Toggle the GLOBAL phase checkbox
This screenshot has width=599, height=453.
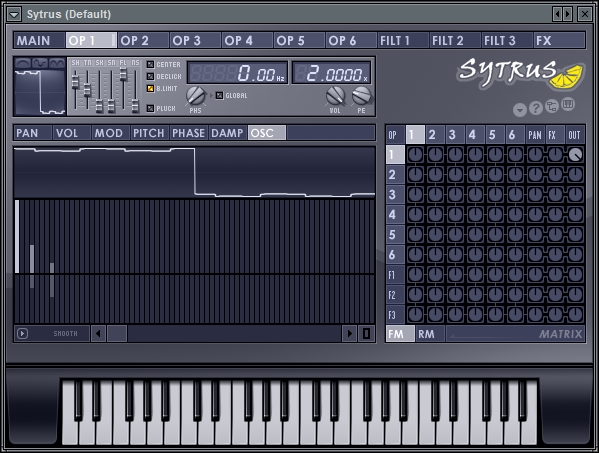point(219,95)
